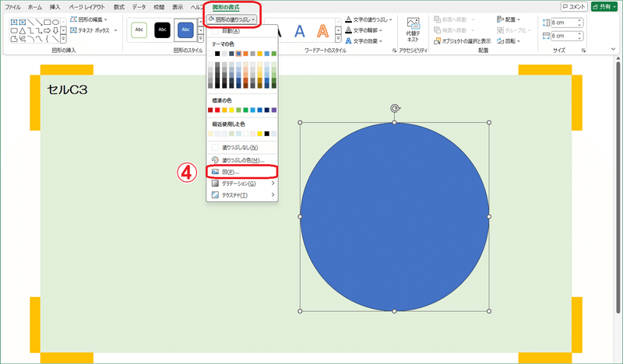The width and height of the screenshot is (623, 364).
Task: Open 文字の塗りつぶし dropdown
Action: [x=368, y=19]
